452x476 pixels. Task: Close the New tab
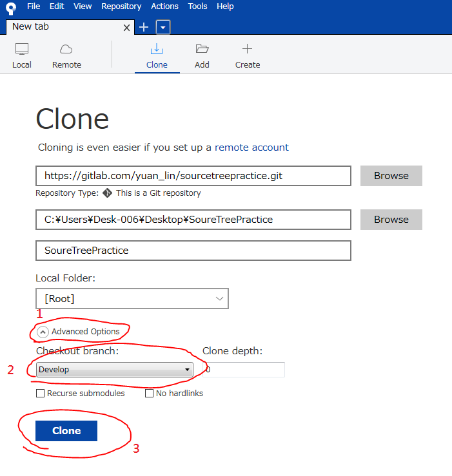pos(127,28)
